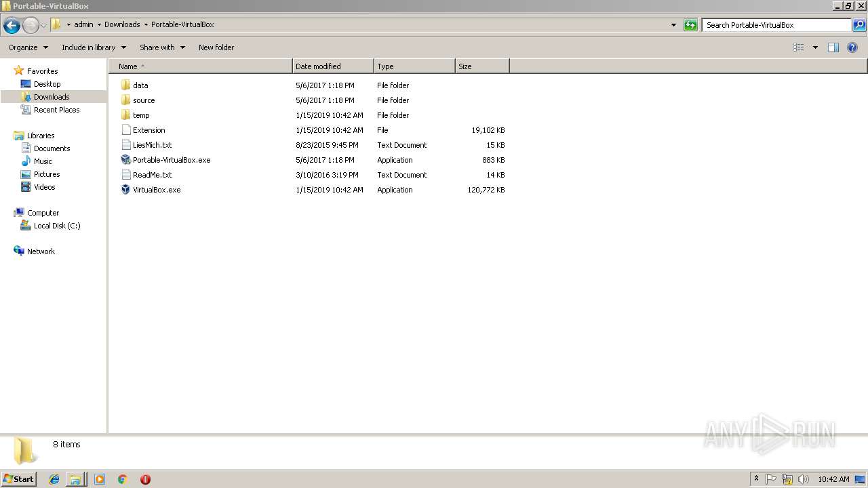Viewport: 868px width, 488px height.
Task: Sort by Size column header
Action: (482, 66)
